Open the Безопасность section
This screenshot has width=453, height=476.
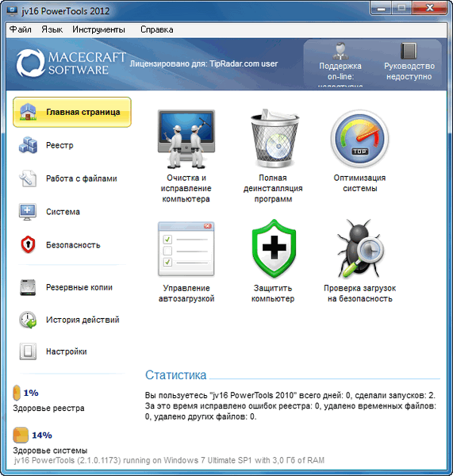[x=73, y=244]
